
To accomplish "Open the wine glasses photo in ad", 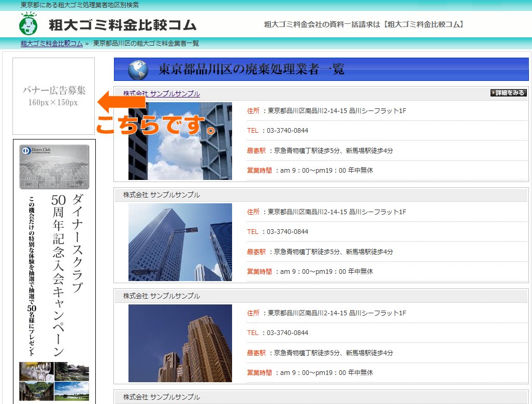I will pyautogui.click(x=36, y=371).
